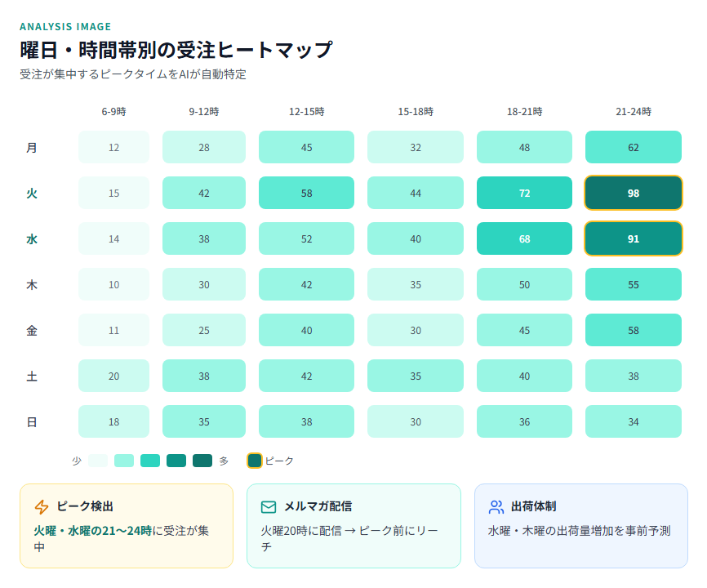707x588 pixels.
Task: Click the 金 row label
Action: click(32, 331)
